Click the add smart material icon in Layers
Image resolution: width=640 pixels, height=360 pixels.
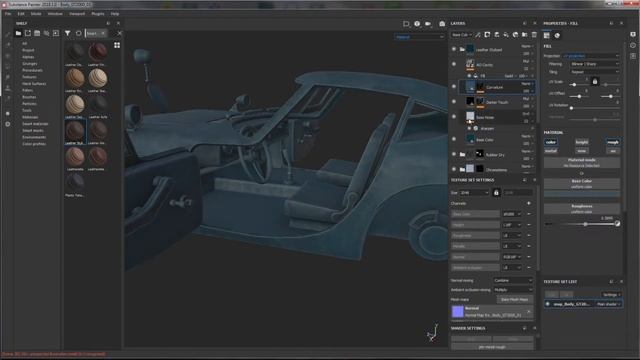coord(516,35)
